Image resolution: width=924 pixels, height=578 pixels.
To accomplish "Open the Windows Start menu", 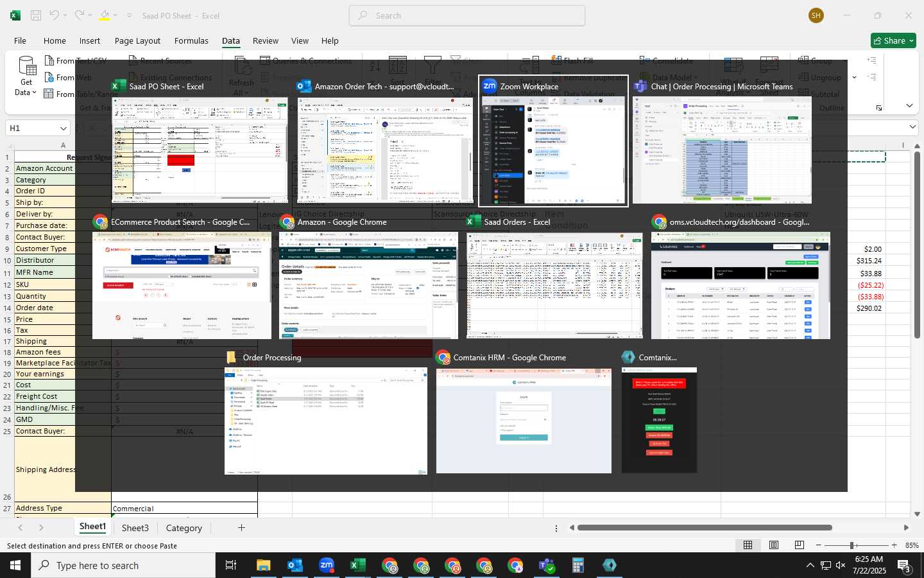I will coord(15,565).
